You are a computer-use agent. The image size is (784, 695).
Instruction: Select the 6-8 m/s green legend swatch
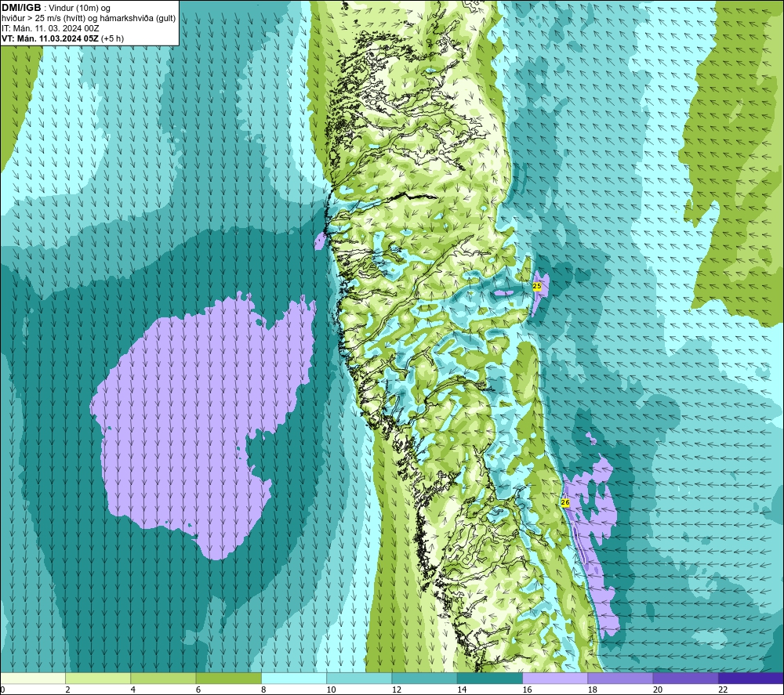(228, 678)
